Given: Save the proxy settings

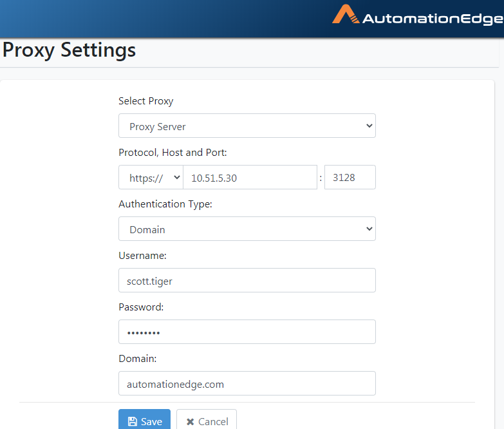Looking at the screenshot, I should [144, 420].
